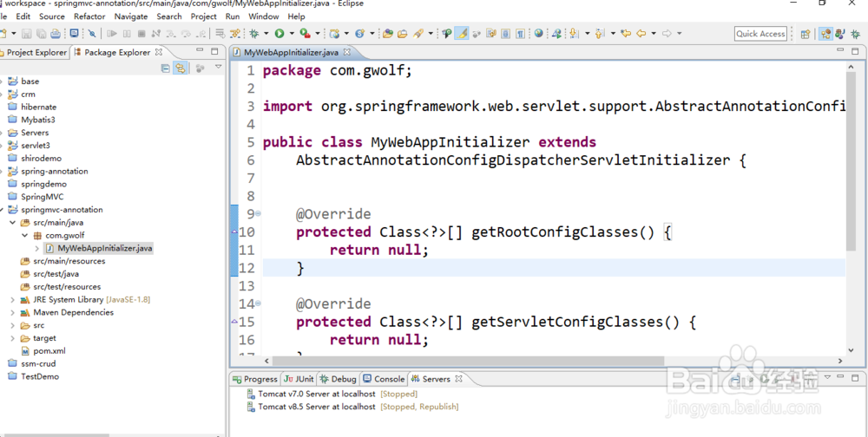Switch to the Console tab
Screen dimensions: 868x437
[x=384, y=379]
